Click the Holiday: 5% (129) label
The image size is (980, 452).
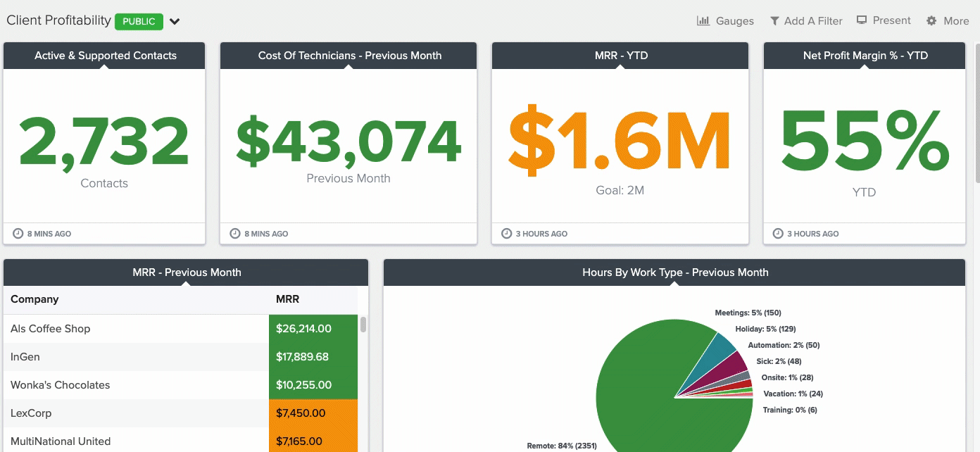[x=765, y=329]
